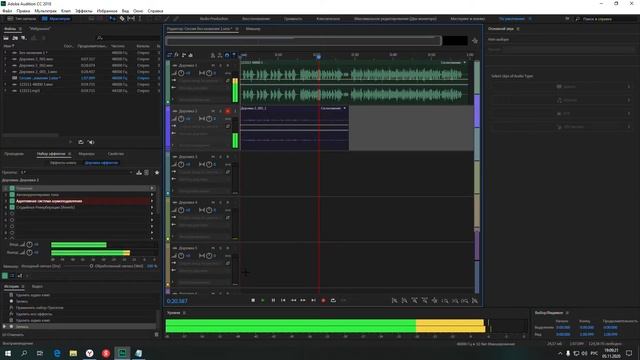Click the import file icon in Files panel
The image size is (640, 360).
[15, 38]
